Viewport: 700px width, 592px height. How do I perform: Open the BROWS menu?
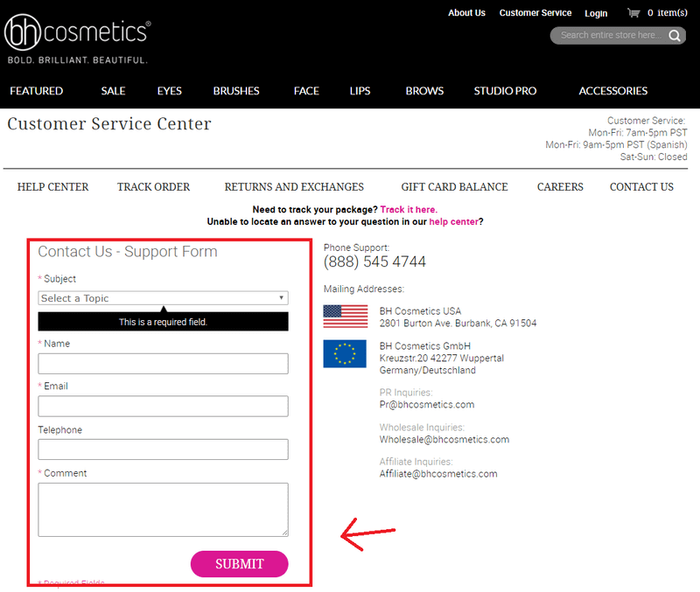[424, 91]
